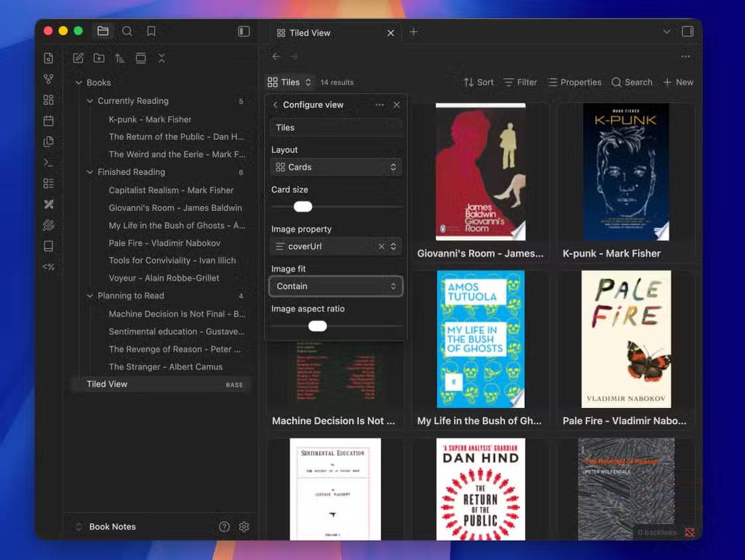Change sort order icon in file explorer
This screenshot has width=745, height=560.
pyautogui.click(x=119, y=58)
